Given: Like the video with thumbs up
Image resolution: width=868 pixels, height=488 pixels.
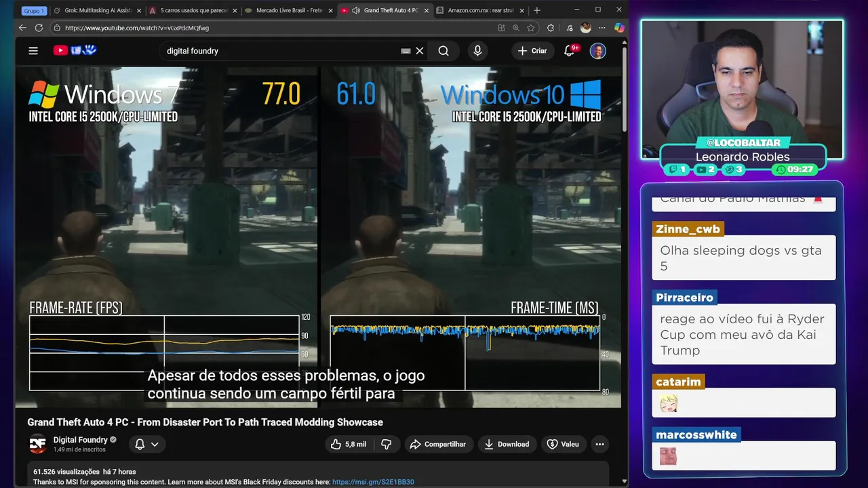Looking at the screenshot, I should coord(349,444).
